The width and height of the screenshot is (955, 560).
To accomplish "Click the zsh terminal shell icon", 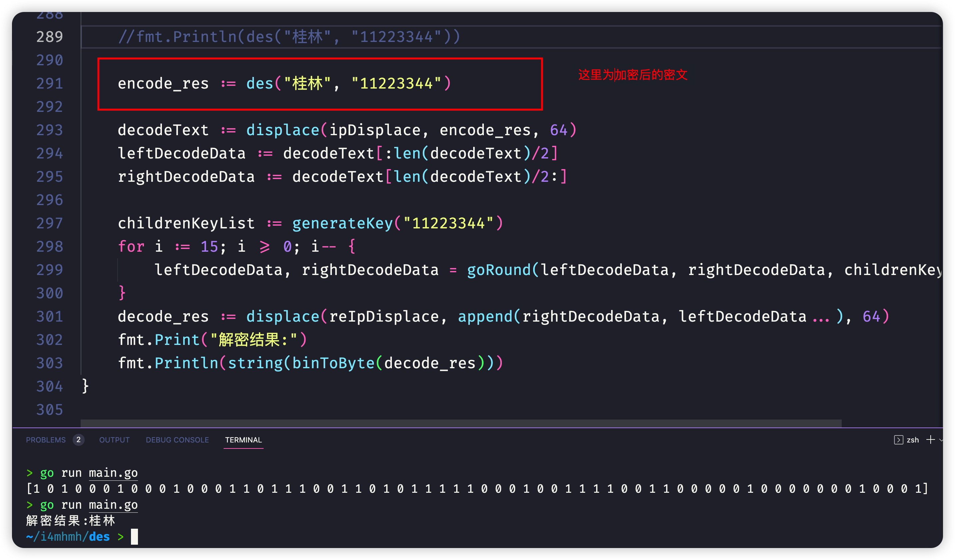I will [898, 440].
